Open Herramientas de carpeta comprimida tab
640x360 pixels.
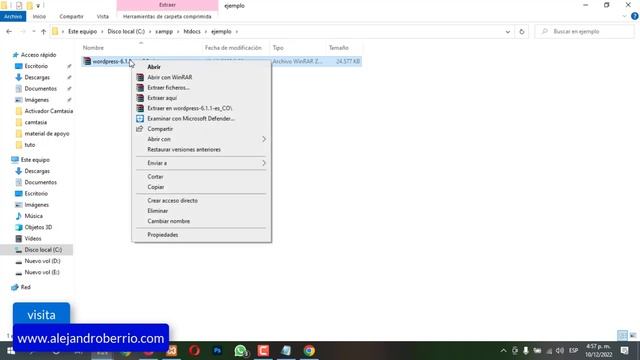click(x=167, y=16)
